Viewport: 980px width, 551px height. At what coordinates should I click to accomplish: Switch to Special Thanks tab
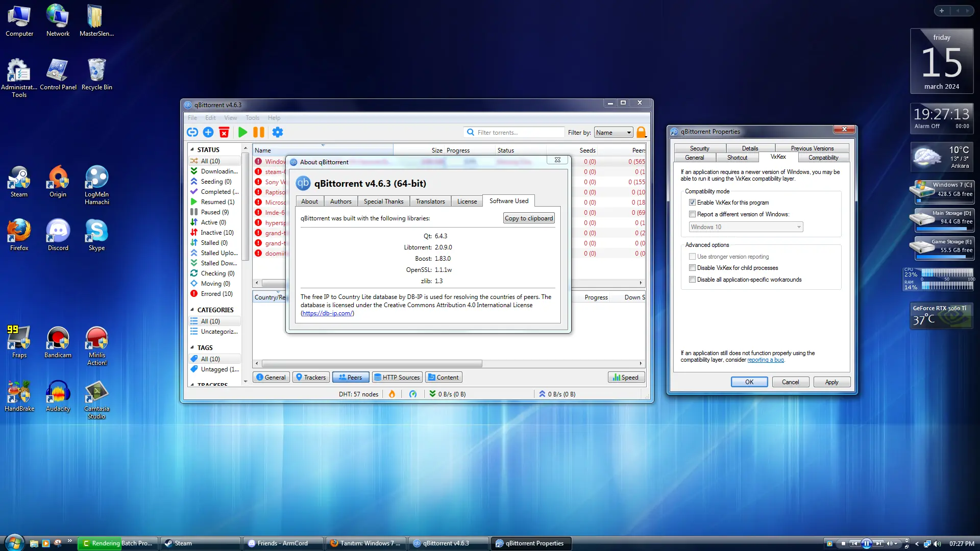[x=383, y=202]
